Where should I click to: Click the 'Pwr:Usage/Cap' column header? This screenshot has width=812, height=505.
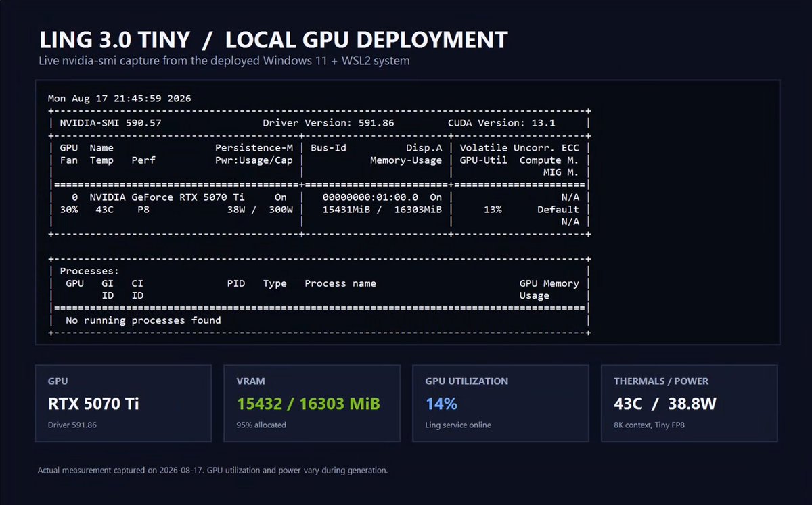[254, 160]
